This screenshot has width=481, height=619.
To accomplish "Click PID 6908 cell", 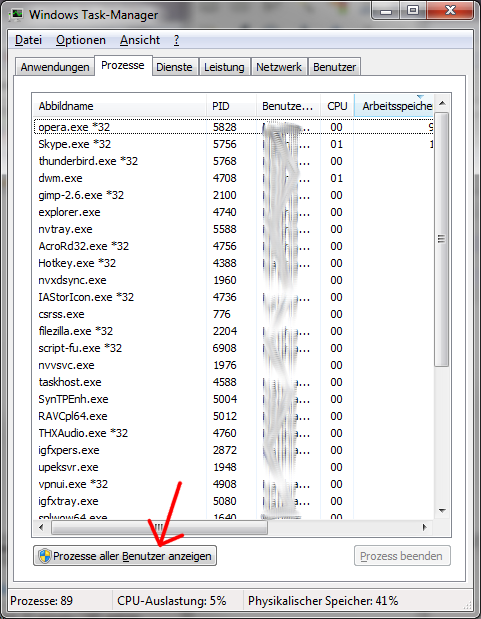I will (x=225, y=348).
